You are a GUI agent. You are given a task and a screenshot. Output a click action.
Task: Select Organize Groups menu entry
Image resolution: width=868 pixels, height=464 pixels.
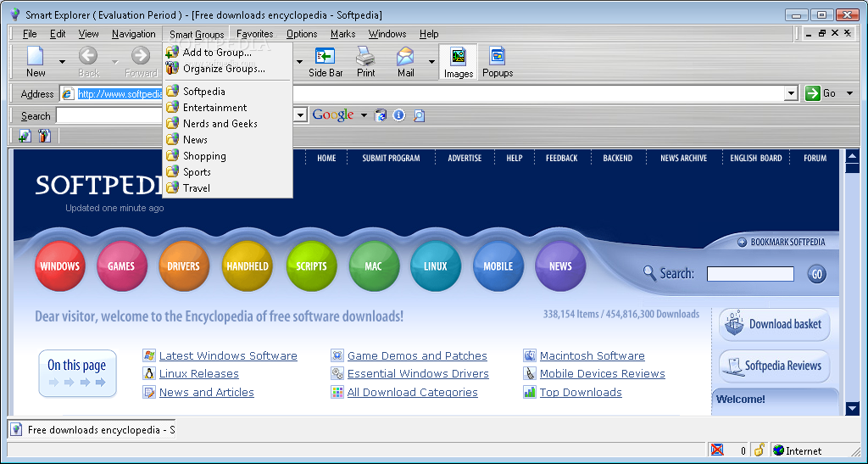click(227, 69)
